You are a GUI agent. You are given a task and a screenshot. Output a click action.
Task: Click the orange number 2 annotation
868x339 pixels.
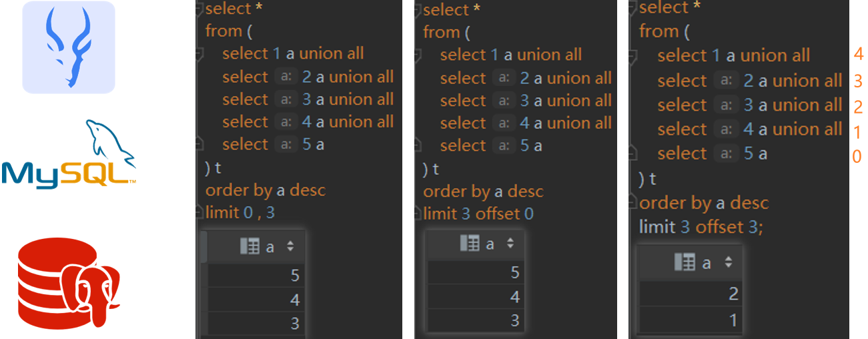point(858,107)
